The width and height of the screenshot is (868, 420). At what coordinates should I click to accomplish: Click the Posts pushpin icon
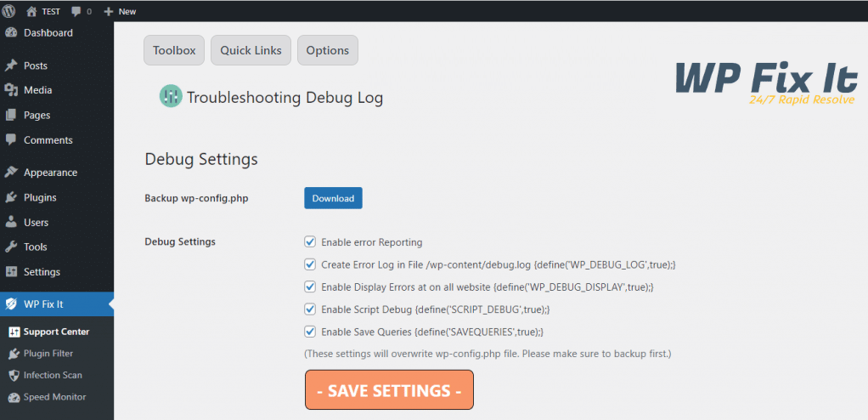tap(11, 65)
